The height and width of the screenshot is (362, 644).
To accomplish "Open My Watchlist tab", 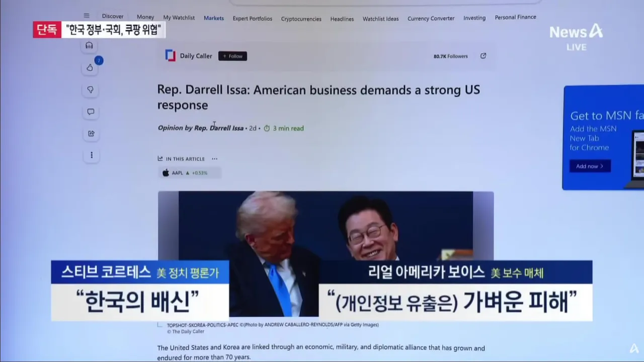I will tap(179, 18).
